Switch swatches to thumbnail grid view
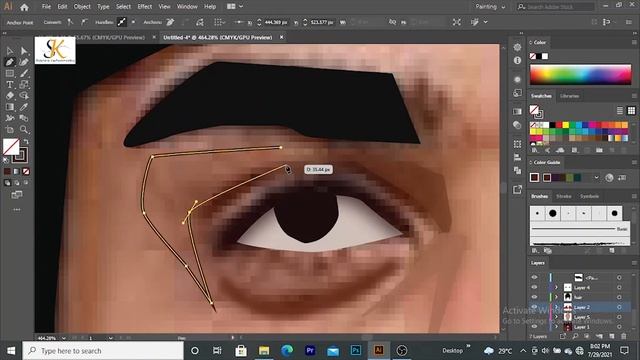The width and height of the screenshot is (640, 360). coord(631,111)
